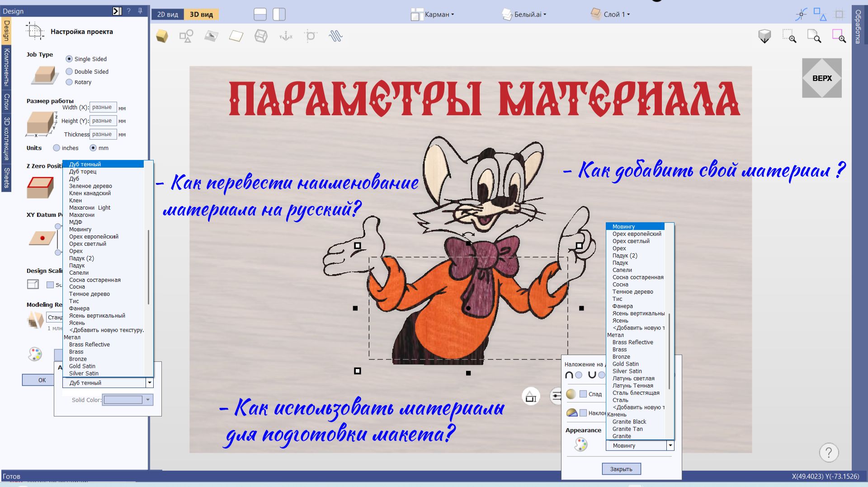
Task: Click the wireframe box icon in toolbar
Action: 261,36
